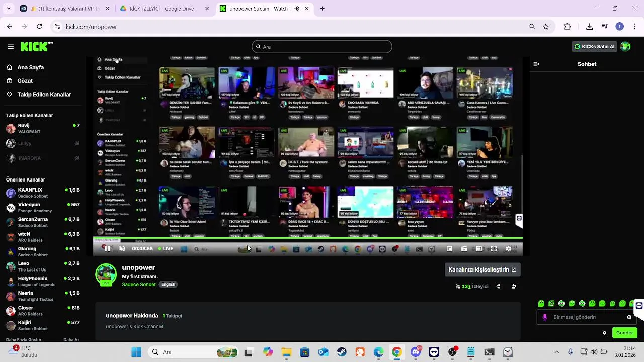Click the follow user icon beside share
Screen dimensions: 644x362
coord(514,286)
